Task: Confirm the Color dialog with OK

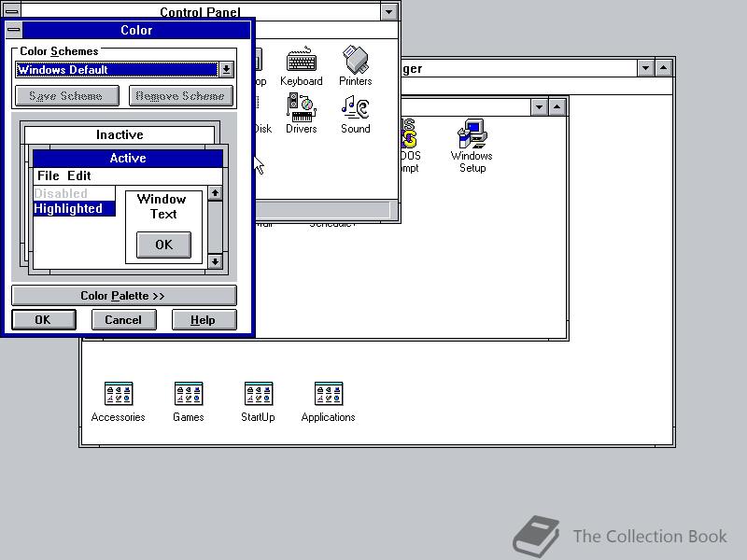Action: [43, 319]
